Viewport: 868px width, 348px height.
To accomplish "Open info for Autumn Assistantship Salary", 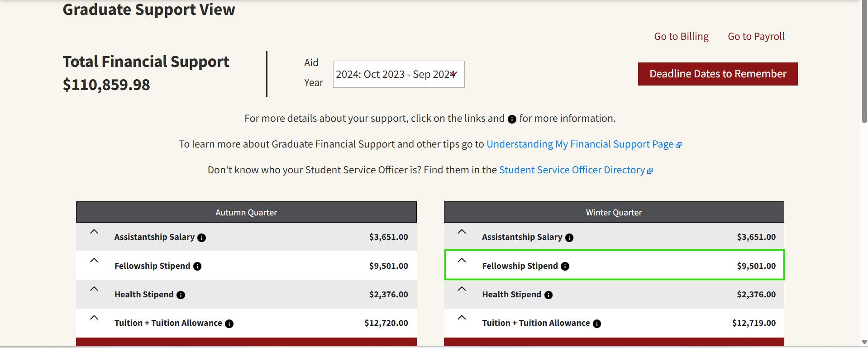I will (x=202, y=237).
